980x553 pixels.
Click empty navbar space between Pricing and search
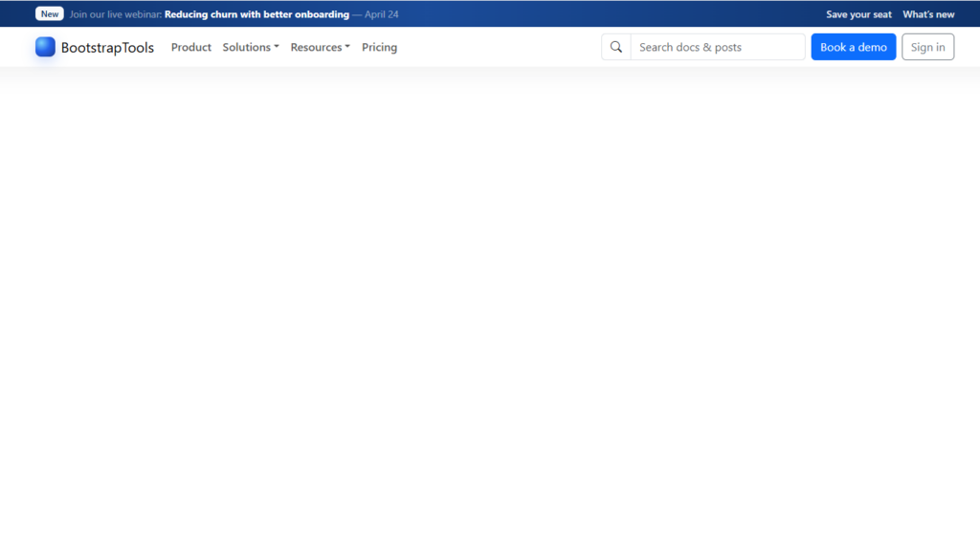(x=498, y=47)
